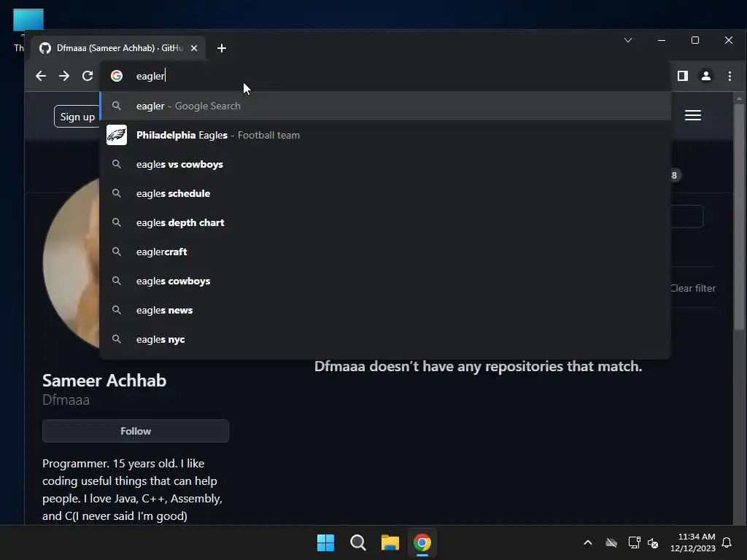Screen dimensions: 747x560
Task: Open Windows taskbar Search
Action: pos(357,542)
